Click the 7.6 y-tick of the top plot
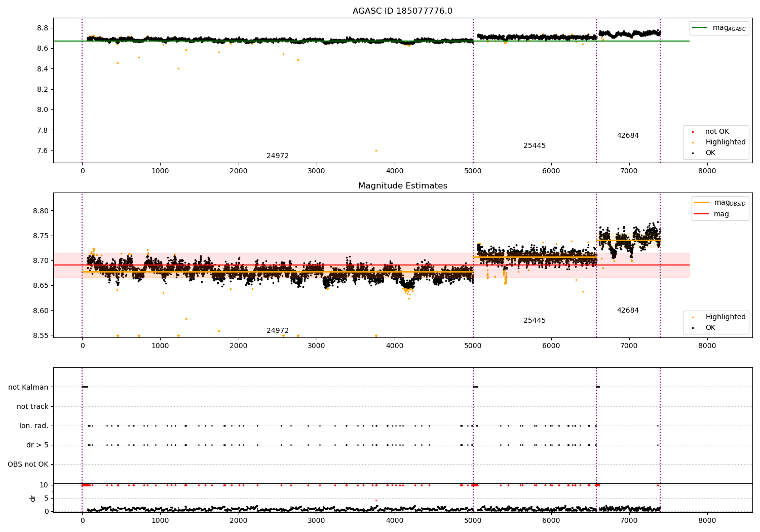760x532 pixels. [43, 151]
